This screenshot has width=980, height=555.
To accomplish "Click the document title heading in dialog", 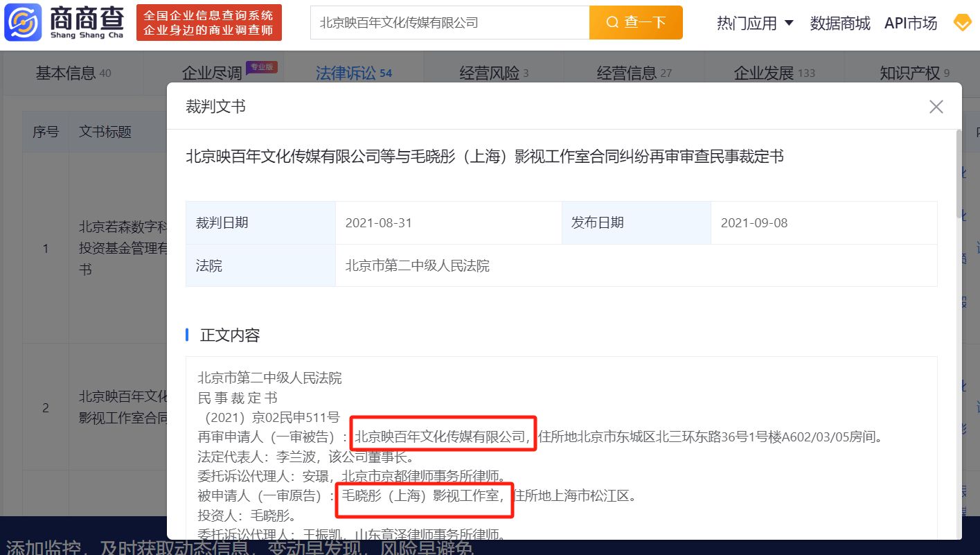I will (485, 157).
